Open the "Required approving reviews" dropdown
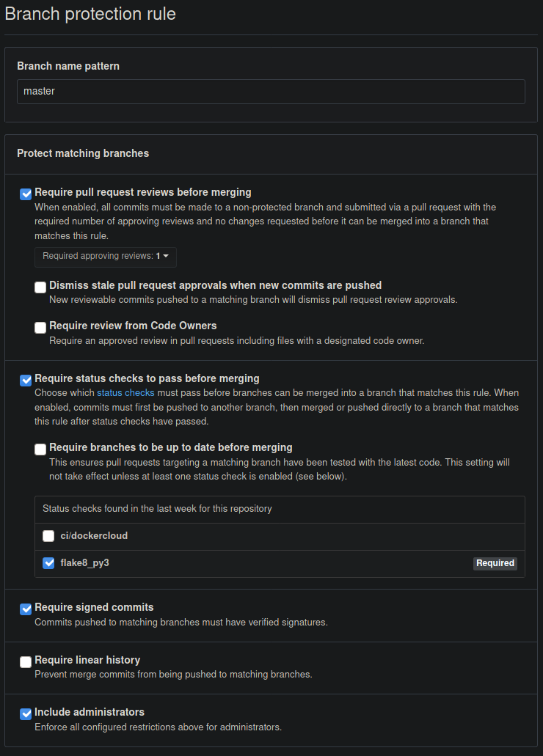The height and width of the screenshot is (756, 543). point(105,257)
